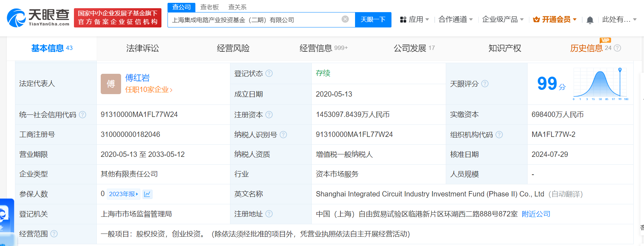Switch to the 查老板 search tab
Viewport: 644px width, 246px height.
pos(209,7)
